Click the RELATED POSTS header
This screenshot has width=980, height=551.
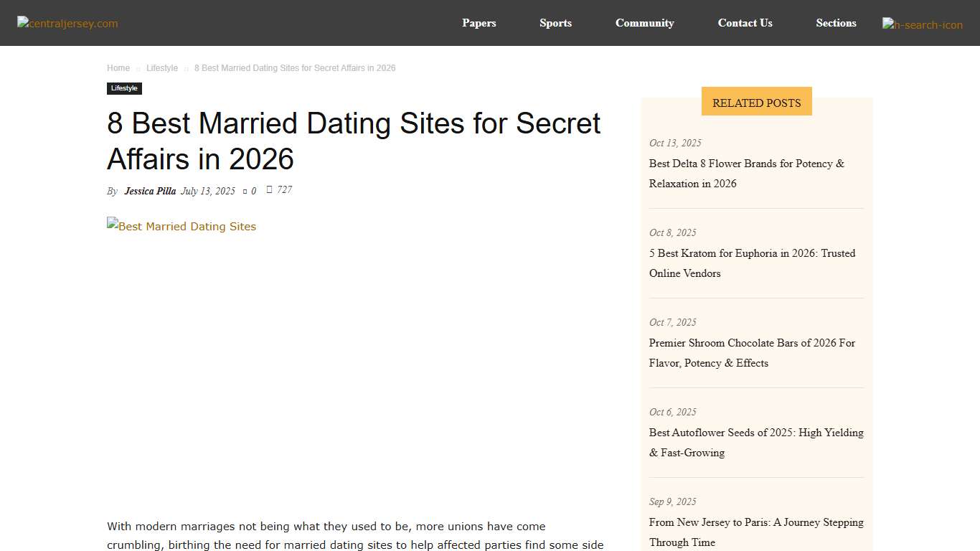click(x=756, y=102)
